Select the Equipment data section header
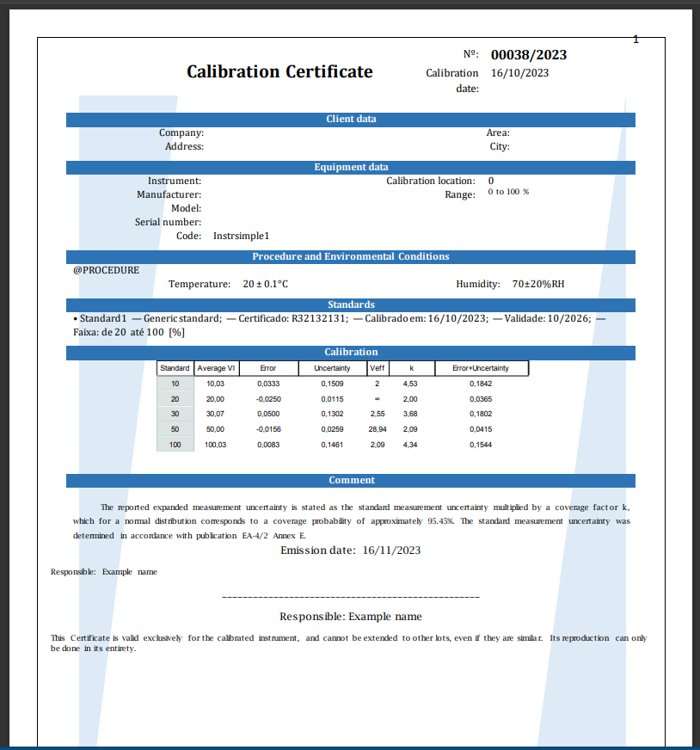This screenshot has width=700, height=750. click(x=350, y=168)
